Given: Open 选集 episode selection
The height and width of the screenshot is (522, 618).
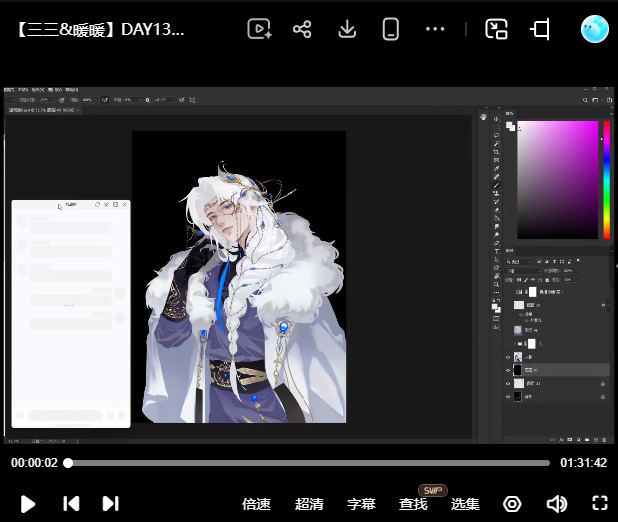Looking at the screenshot, I should (x=465, y=504).
